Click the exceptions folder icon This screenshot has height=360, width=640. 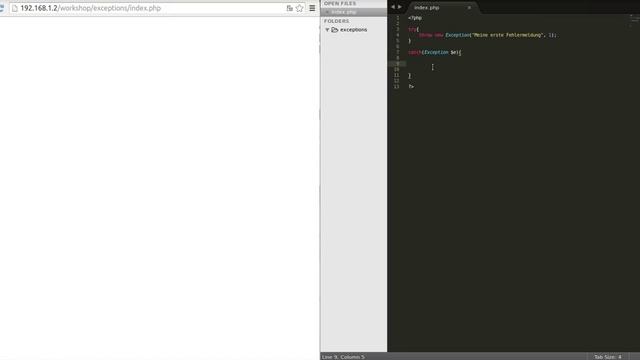tap(335, 30)
